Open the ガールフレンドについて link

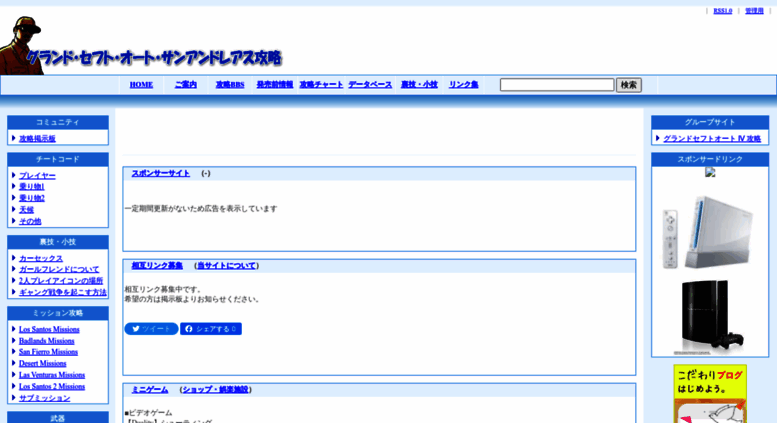pyautogui.click(x=59, y=269)
